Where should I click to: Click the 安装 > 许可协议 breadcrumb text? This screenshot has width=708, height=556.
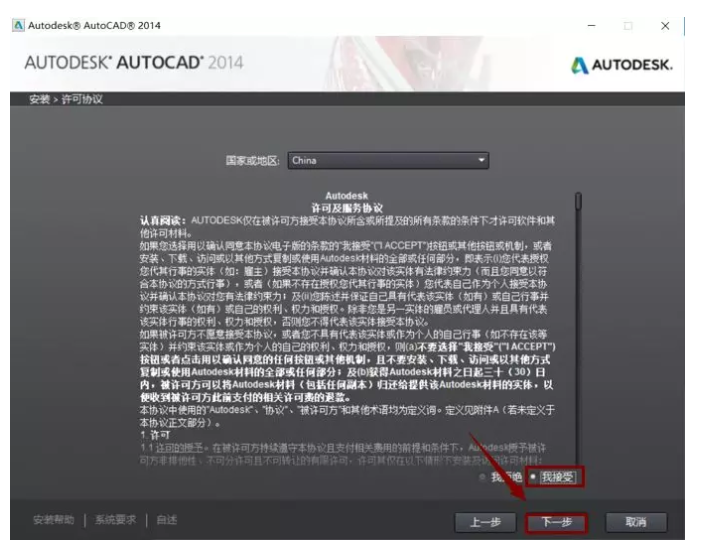(x=66, y=99)
